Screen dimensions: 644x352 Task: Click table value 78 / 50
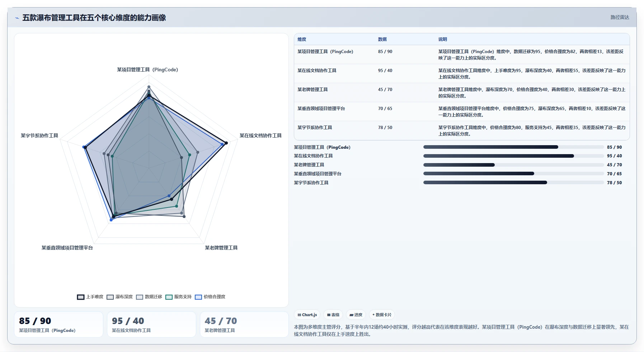[x=385, y=128]
